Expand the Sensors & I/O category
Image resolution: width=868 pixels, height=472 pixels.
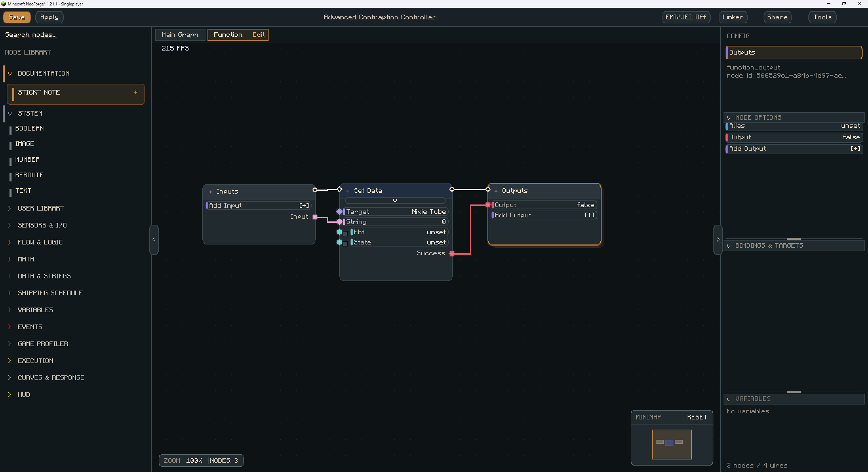click(9, 225)
